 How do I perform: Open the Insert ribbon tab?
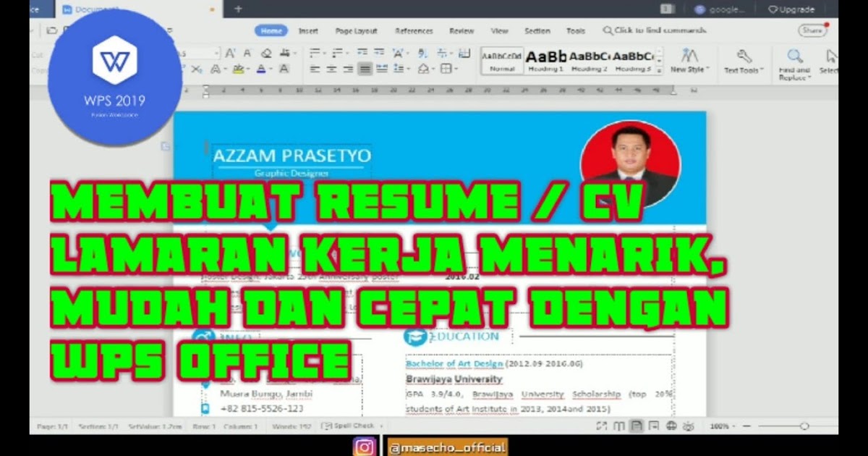[308, 31]
